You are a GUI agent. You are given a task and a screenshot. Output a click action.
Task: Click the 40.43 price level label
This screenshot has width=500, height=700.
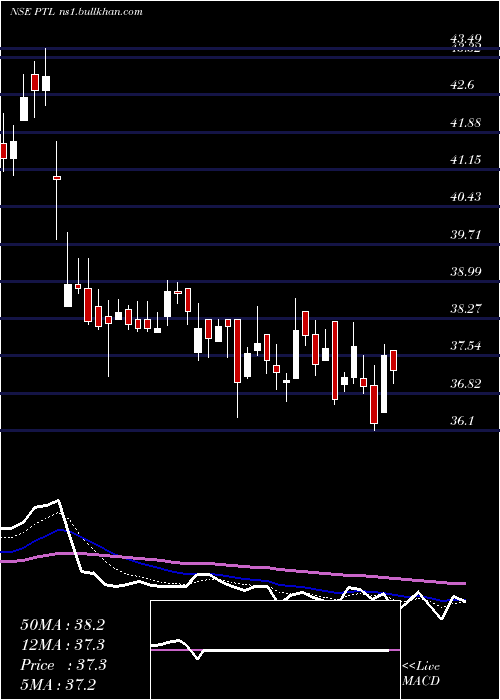pos(466,196)
